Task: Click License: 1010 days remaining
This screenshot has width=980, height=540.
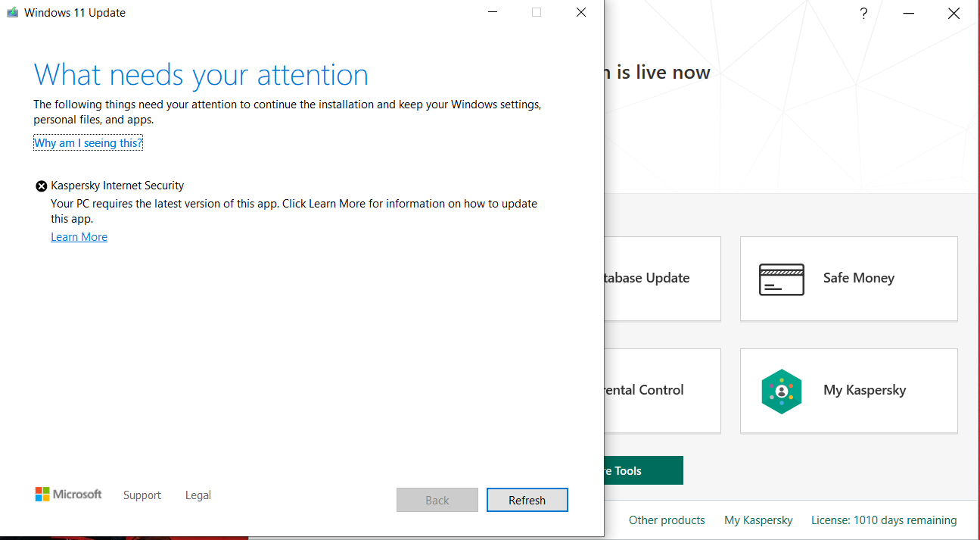Action: coord(884,520)
